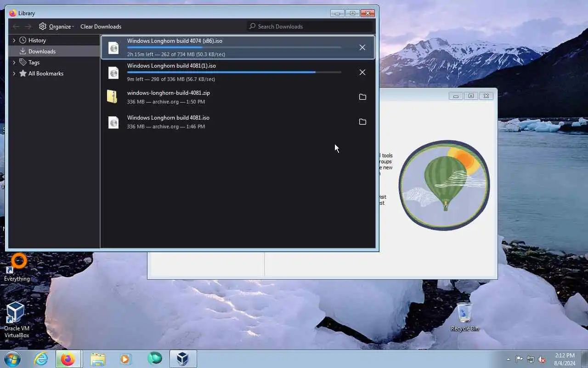Select 'Windows Longhorn build 4074 (x86).iso' file name
Screen dimensions: 588x368
[x=175, y=41]
